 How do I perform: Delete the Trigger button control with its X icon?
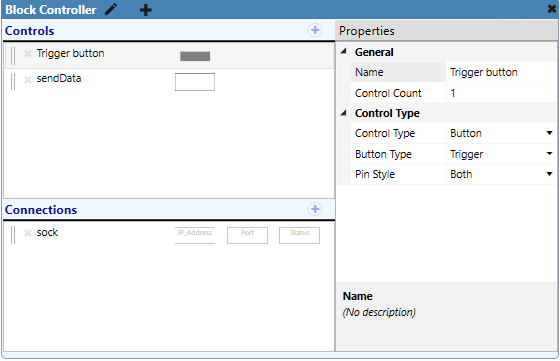click(x=28, y=54)
